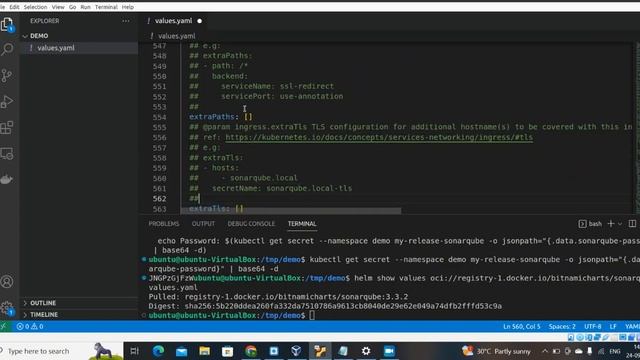640x360 pixels.
Task: Switch to the OUTPUT panel tab
Action: pos(203,224)
